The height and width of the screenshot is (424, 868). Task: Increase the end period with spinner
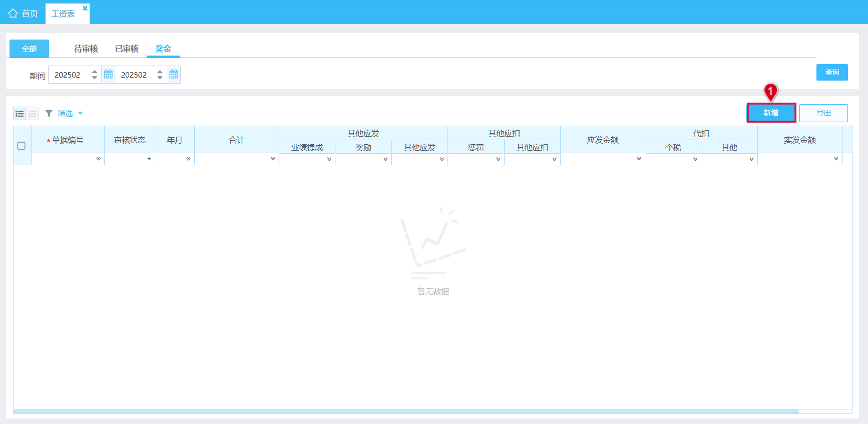tap(160, 72)
